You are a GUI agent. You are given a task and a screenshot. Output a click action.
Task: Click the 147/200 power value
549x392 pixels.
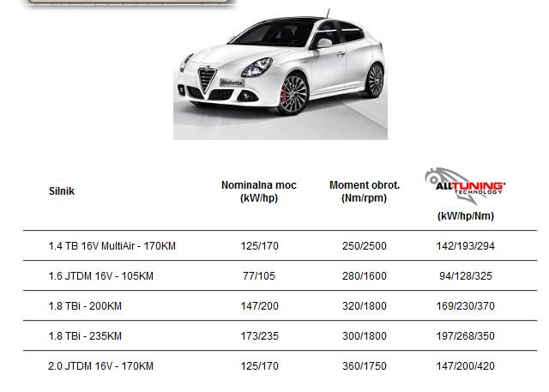click(x=259, y=306)
